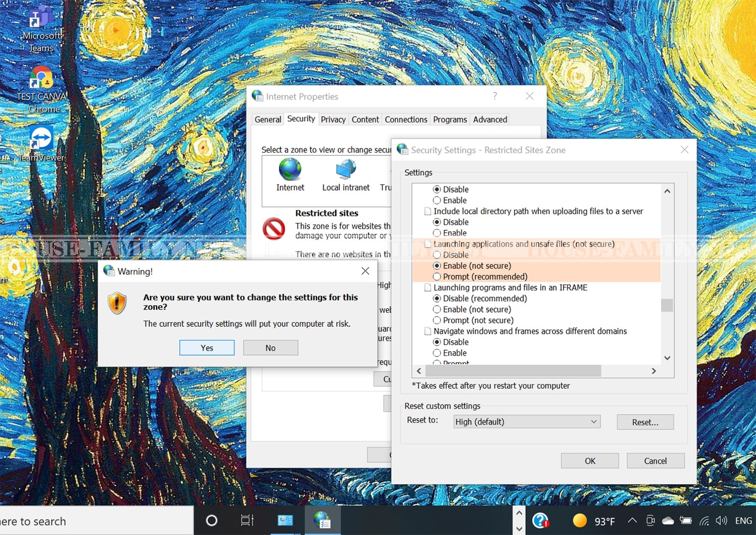Switch to the Internet Properties taskbar globe icon
The height and width of the screenshot is (535, 756).
pyautogui.click(x=322, y=520)
